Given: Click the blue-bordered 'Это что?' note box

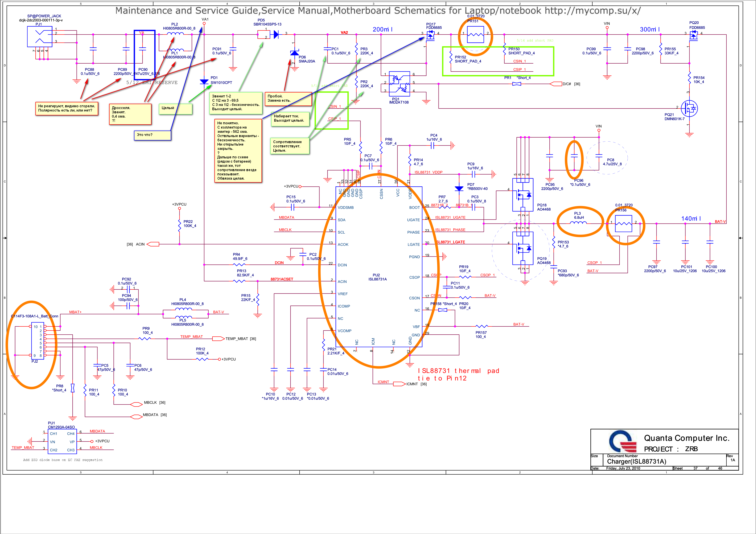Looking at the screenshot, I should [x=152, y=135].
